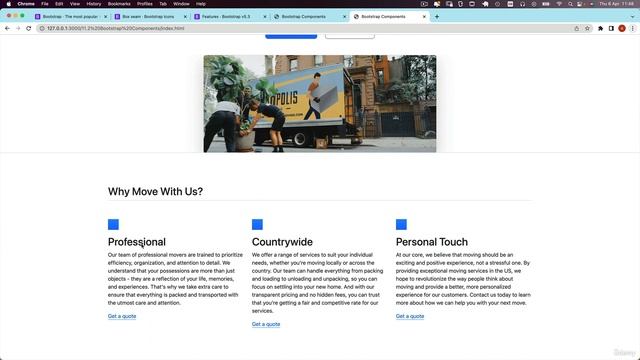This screenshot has width=640, height=360.
Task: Click the moving truck hero image
Action: tap(320, 104)
